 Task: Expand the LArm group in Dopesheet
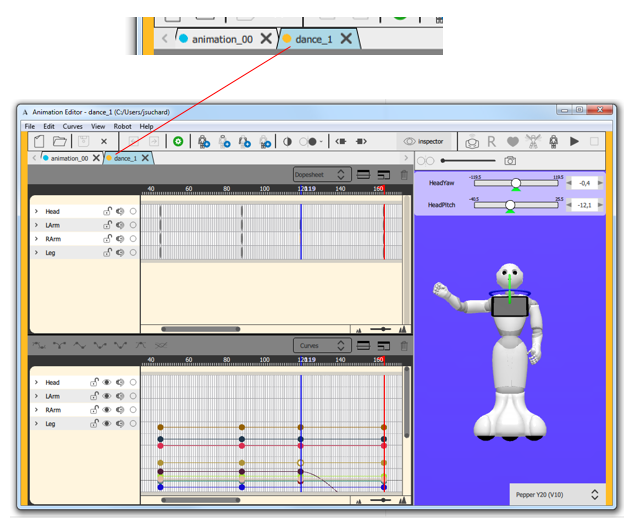tap(36, 225)
